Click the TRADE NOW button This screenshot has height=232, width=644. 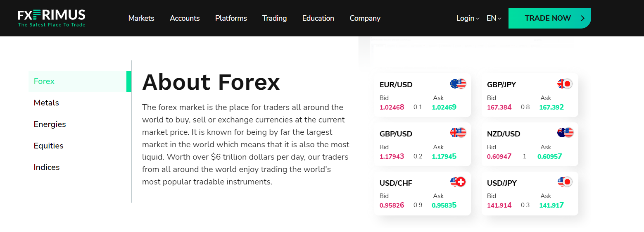pos(549,18)
